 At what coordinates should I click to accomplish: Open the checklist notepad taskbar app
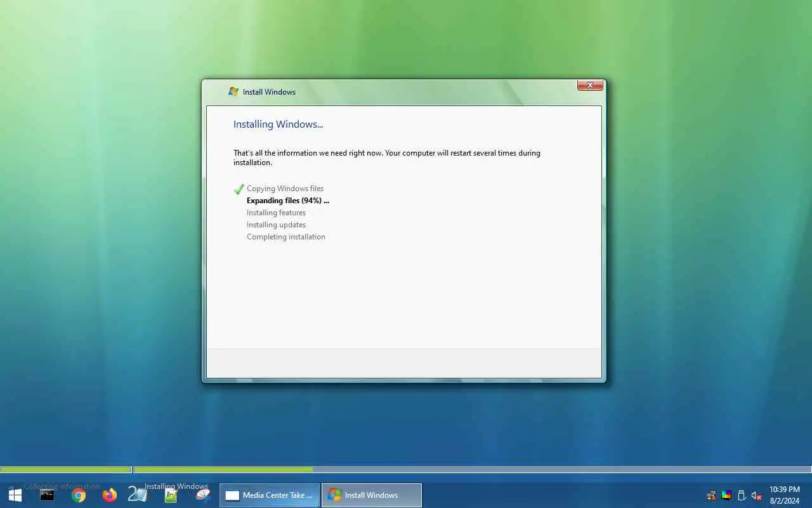point(171,495)
